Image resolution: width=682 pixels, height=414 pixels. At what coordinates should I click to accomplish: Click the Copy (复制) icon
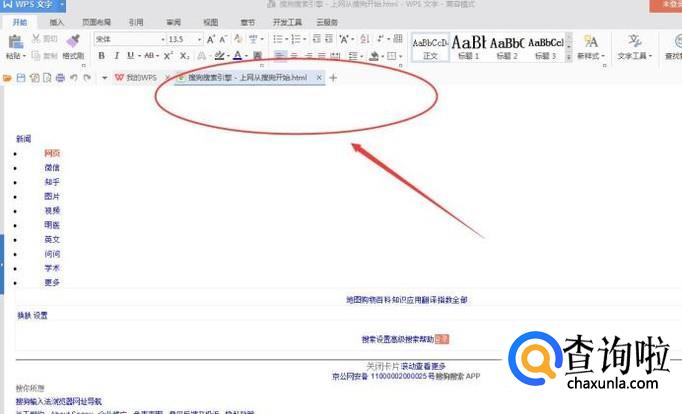point(37,56)
